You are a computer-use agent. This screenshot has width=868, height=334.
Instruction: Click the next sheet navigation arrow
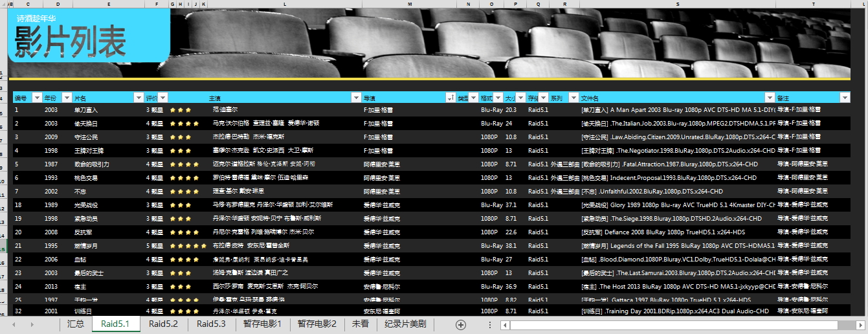click(31, 324)
